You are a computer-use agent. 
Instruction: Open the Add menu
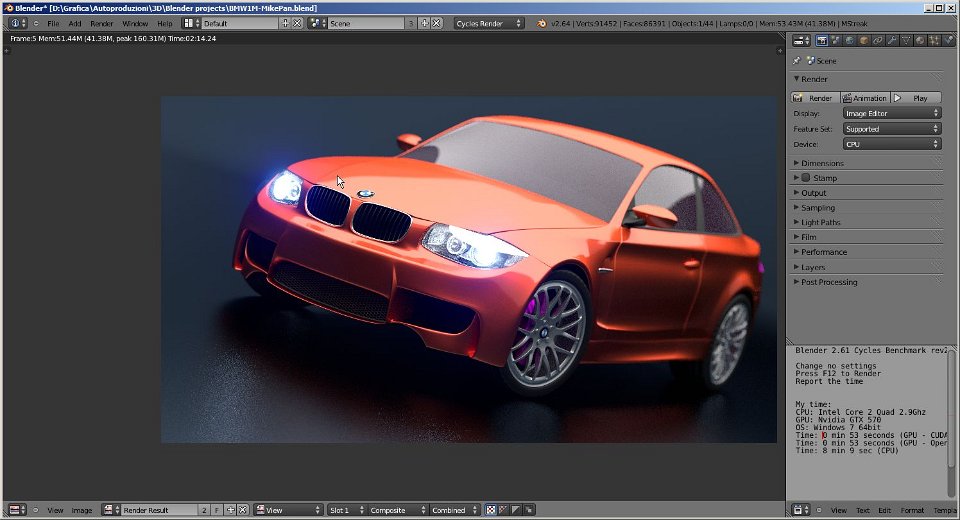click(75, 23)
